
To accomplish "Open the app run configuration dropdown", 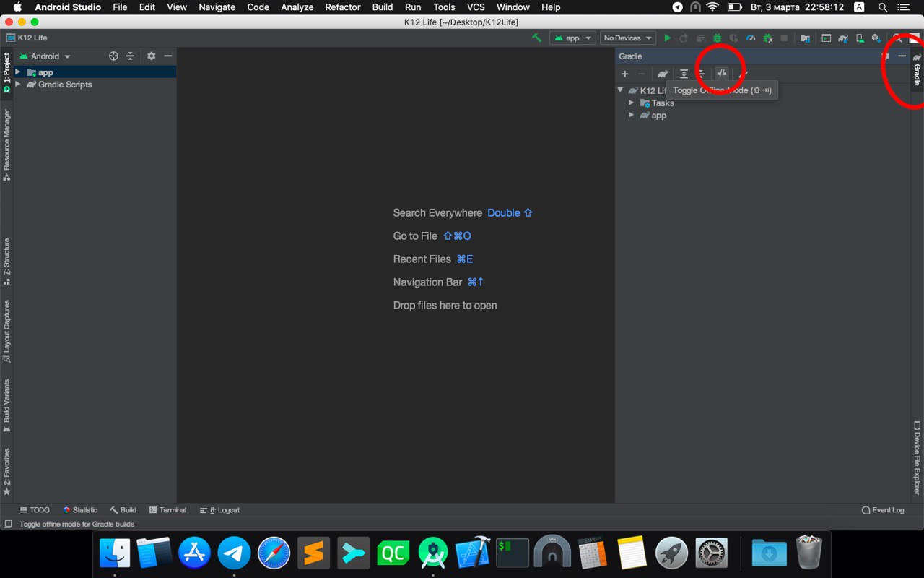I will point(572,38).
